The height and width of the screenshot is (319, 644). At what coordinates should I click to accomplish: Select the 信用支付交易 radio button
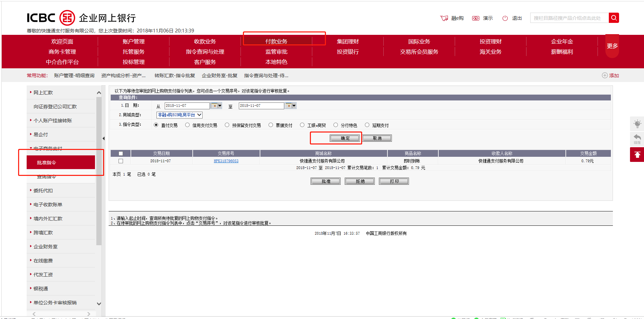tap(187, 125)
